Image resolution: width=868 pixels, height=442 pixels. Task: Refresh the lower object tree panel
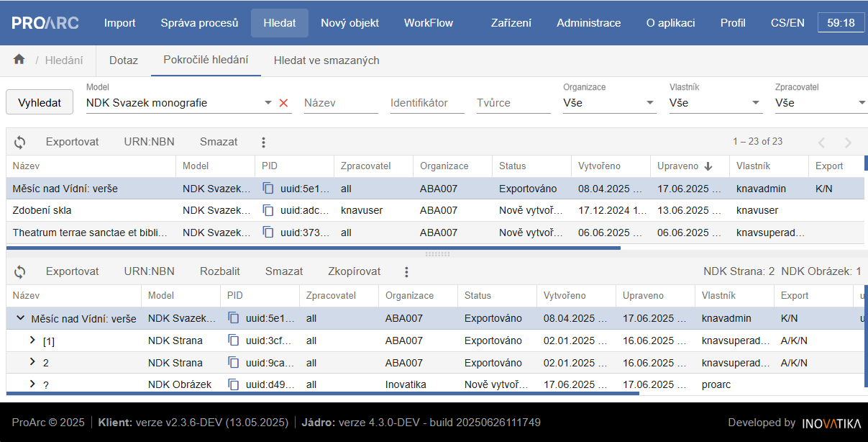[x=19, y=271]
